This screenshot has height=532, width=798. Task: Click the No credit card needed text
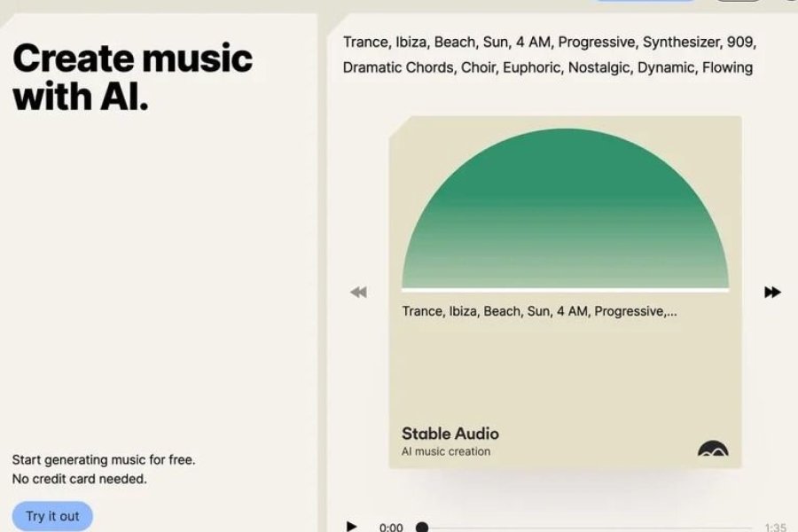click(80, 479)
